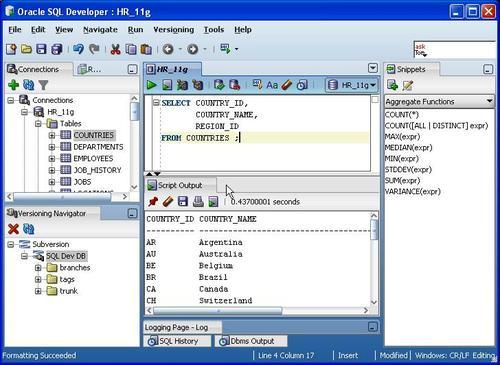Click the Forward navigation icon
The height and width of the screenshot is (365, 500).
193,49
